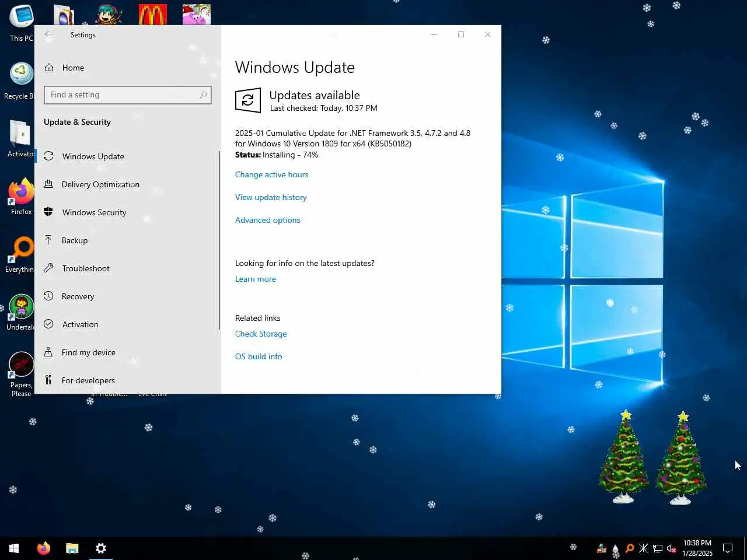Click Change active hours link
This screenshot has width=747, height=560.
271,174
